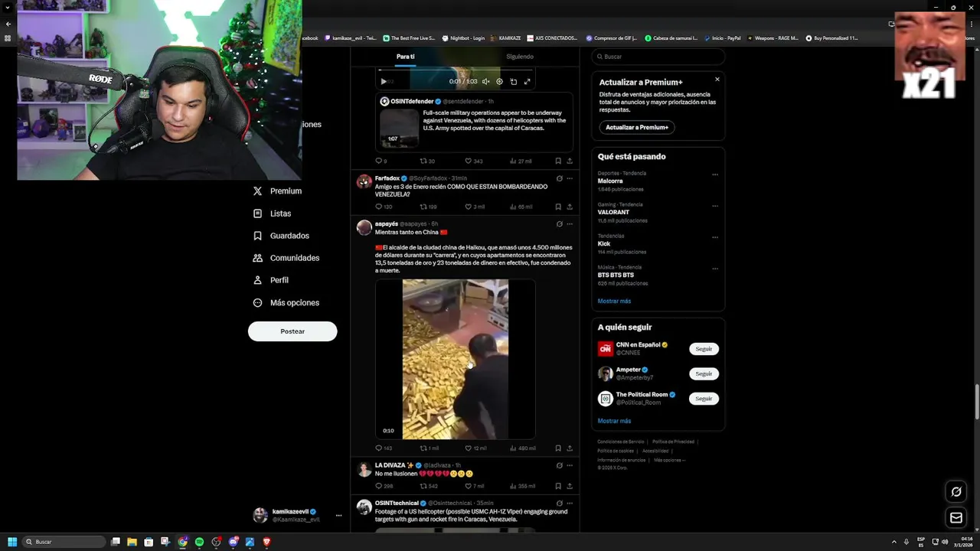Open more options on Farfadox post
The image size is (980, 551).
point(570,178)
